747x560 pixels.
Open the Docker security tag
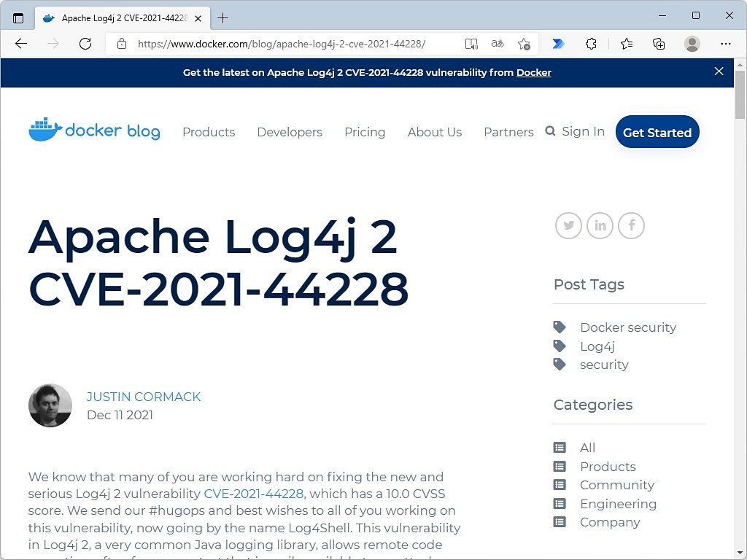tap(628, 327)
